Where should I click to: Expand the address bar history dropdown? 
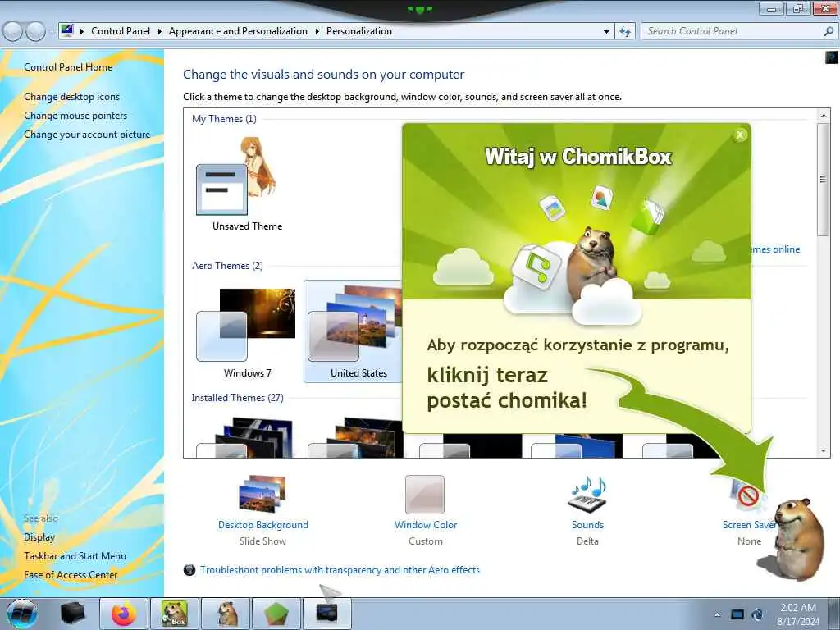point(606,32)
